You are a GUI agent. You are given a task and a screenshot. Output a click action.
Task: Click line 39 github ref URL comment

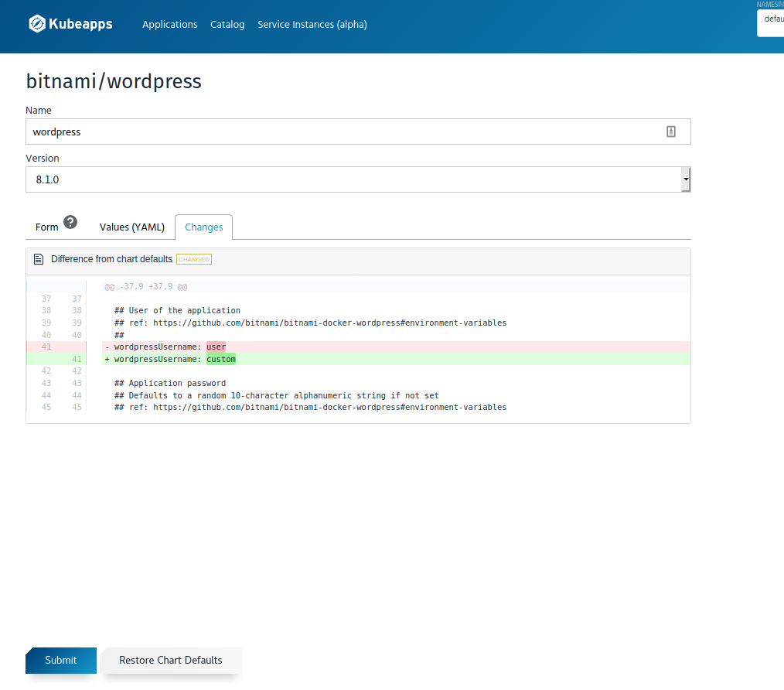tap(311, 323)
